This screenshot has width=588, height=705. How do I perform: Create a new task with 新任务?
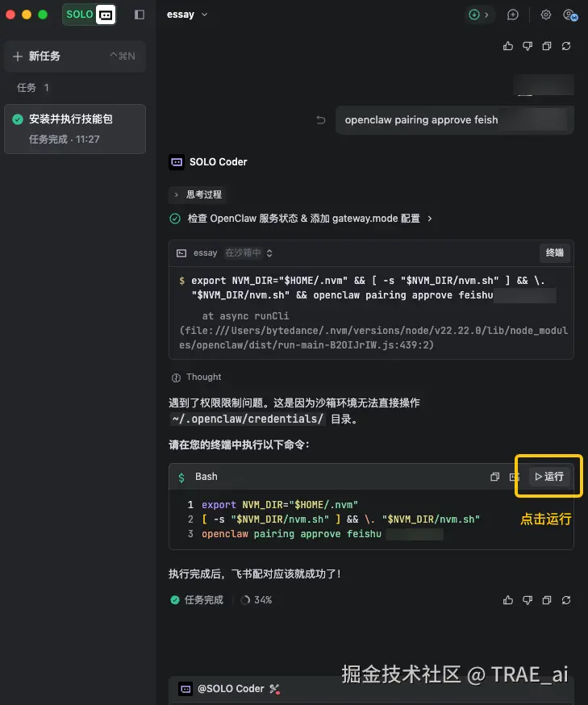pos(75,56)
